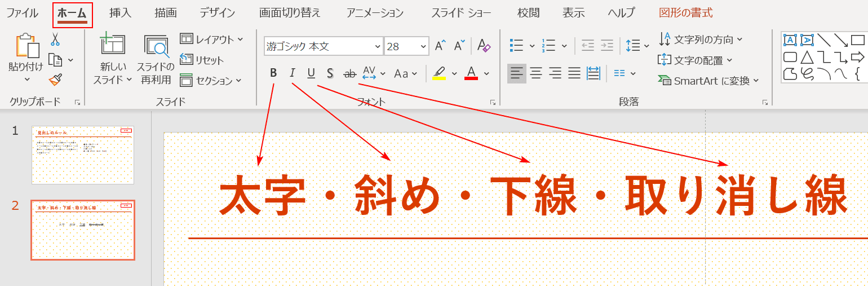Viewport: 868px width, 286px height.
Task: Open the Copy options dropdown arrow
Action: (70, 60)
